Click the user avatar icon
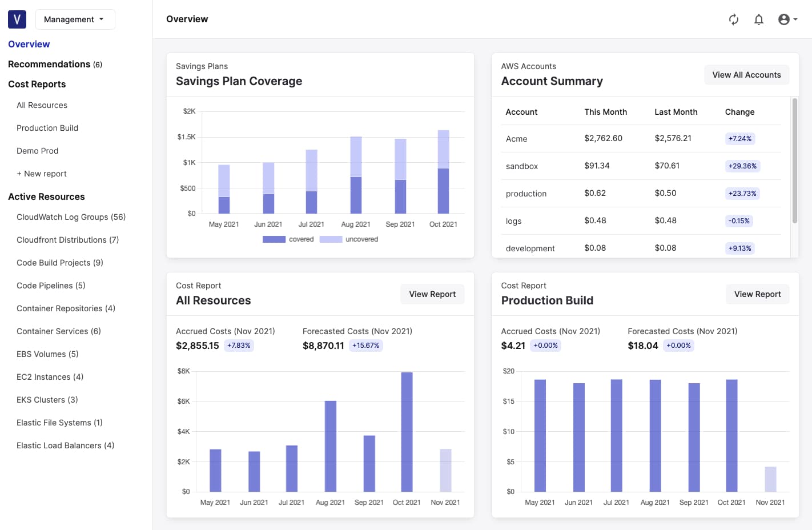 tap(783, 19)
